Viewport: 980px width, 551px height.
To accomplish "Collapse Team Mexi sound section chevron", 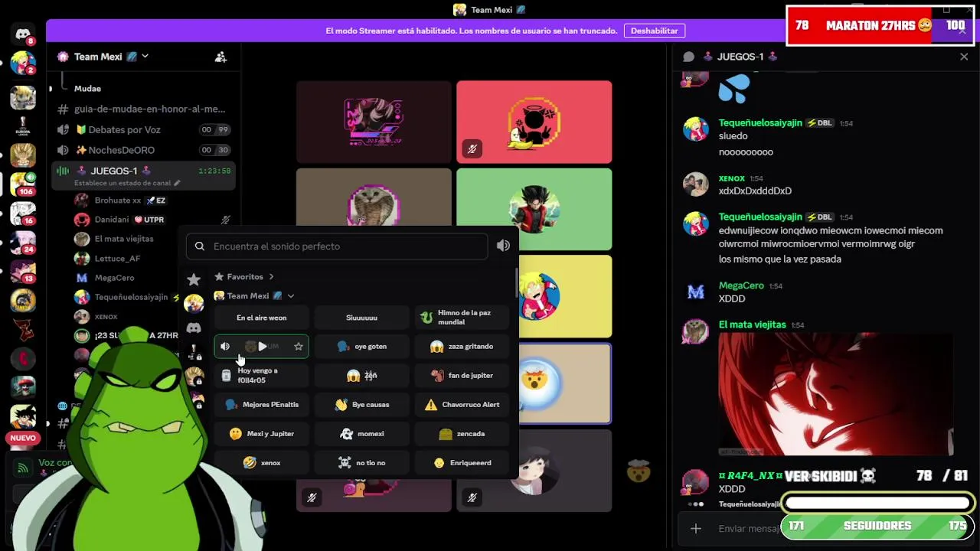I will pos(291,296).
